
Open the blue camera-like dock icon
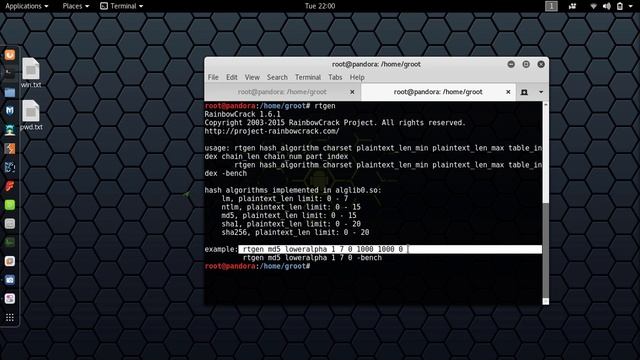[x=10, y=280]
